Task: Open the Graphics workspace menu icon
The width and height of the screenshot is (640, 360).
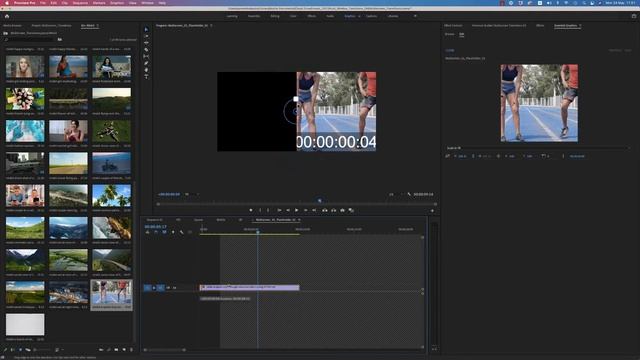Action: coord(359,16)
